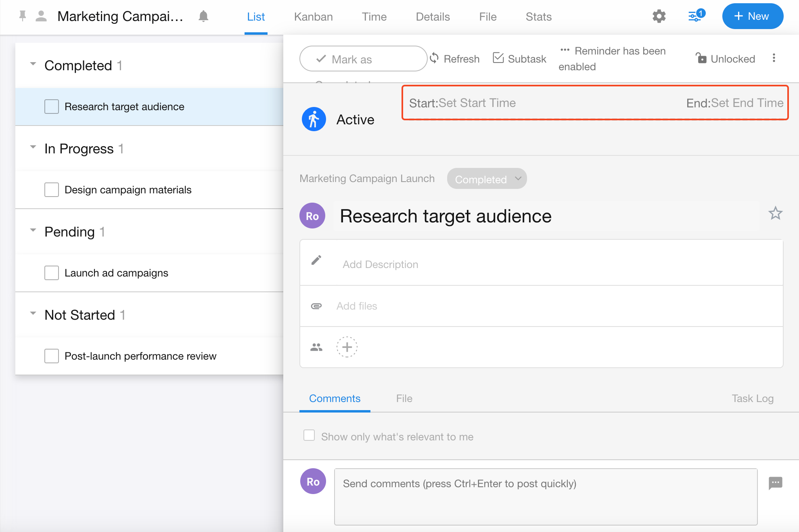Open the settings gear icon
This screenshot has height=532, width=799.
pyautogui.click(x=659, y=16)
